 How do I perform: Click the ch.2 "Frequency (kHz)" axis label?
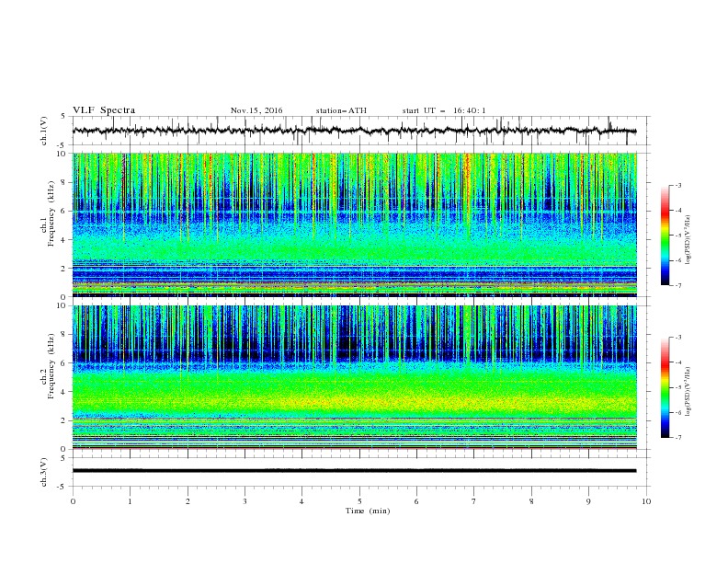click(51, 366)
